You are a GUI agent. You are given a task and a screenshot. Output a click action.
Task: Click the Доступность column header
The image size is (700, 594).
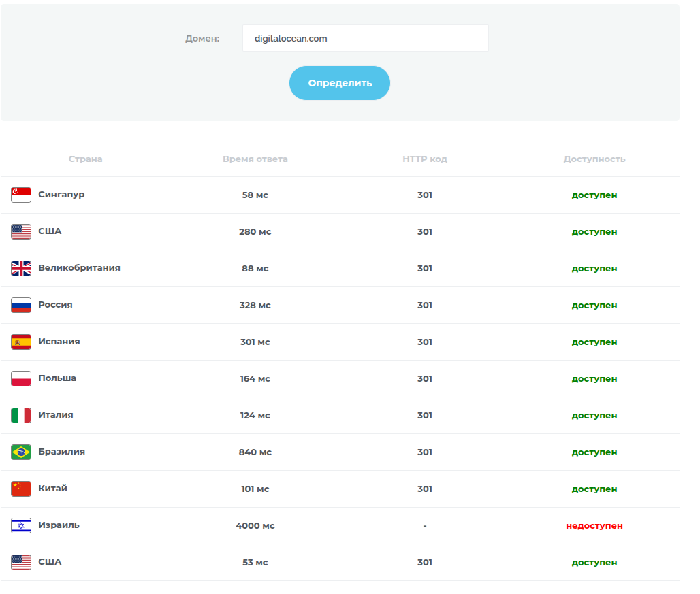pos(594,159)
